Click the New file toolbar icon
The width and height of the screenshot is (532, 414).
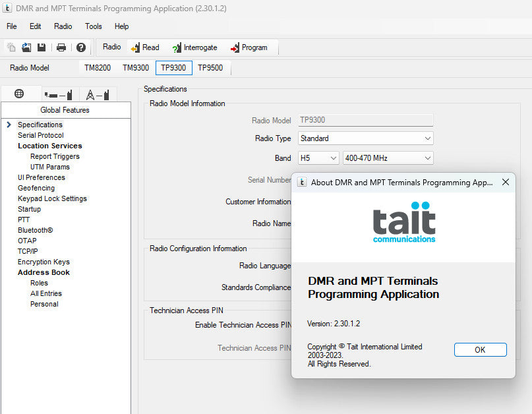point(11,47)
